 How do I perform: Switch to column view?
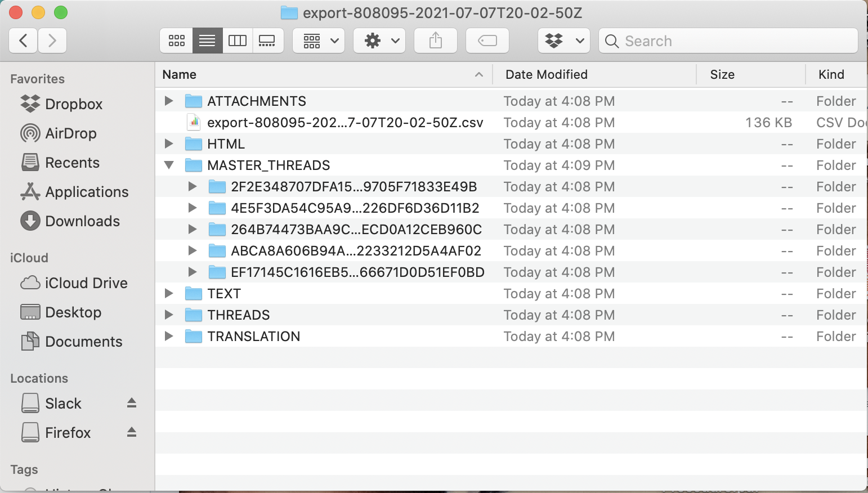click(x=238, y=41)
